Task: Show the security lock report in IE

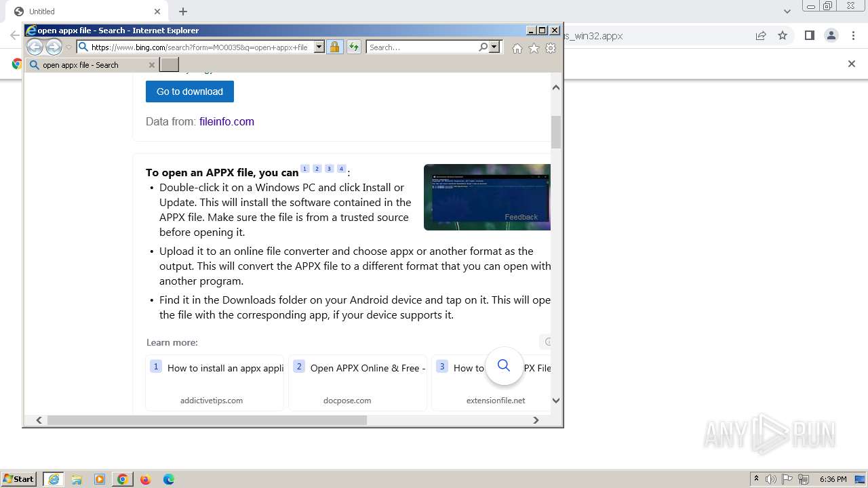Action: click(334, 47)
